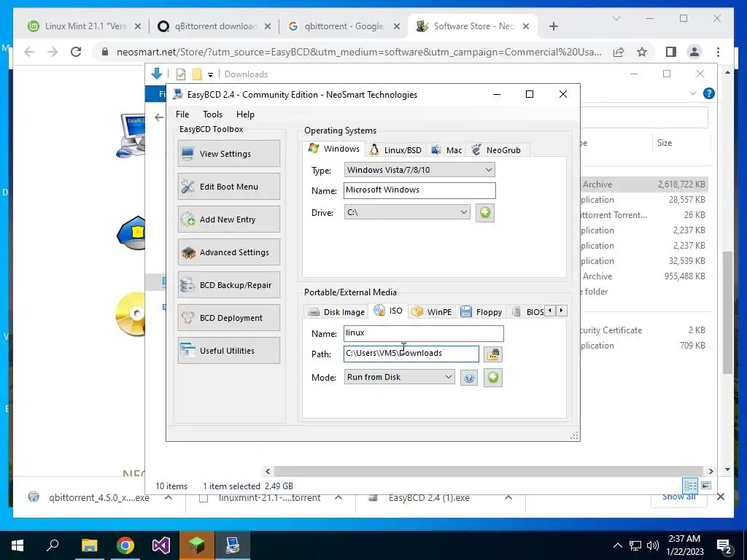Open the volume control in tray
Image resolution: width=747 pixels, height=560 pixels.
652,545
